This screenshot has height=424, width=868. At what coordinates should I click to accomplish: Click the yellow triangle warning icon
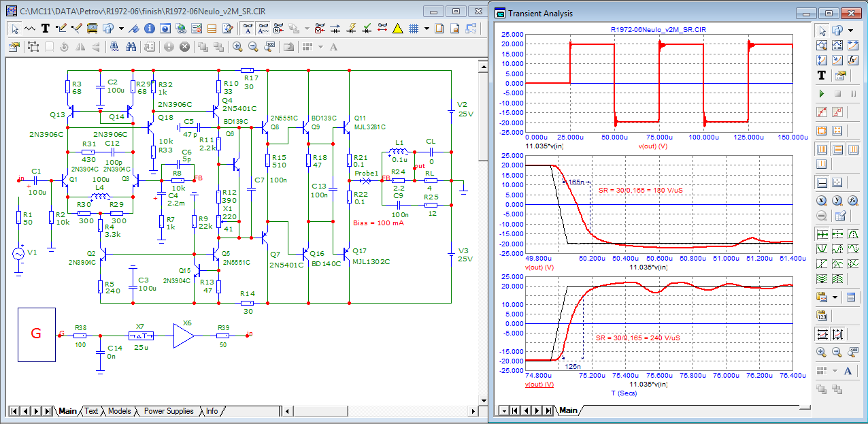pyautogui.click(x=398, y=29)
